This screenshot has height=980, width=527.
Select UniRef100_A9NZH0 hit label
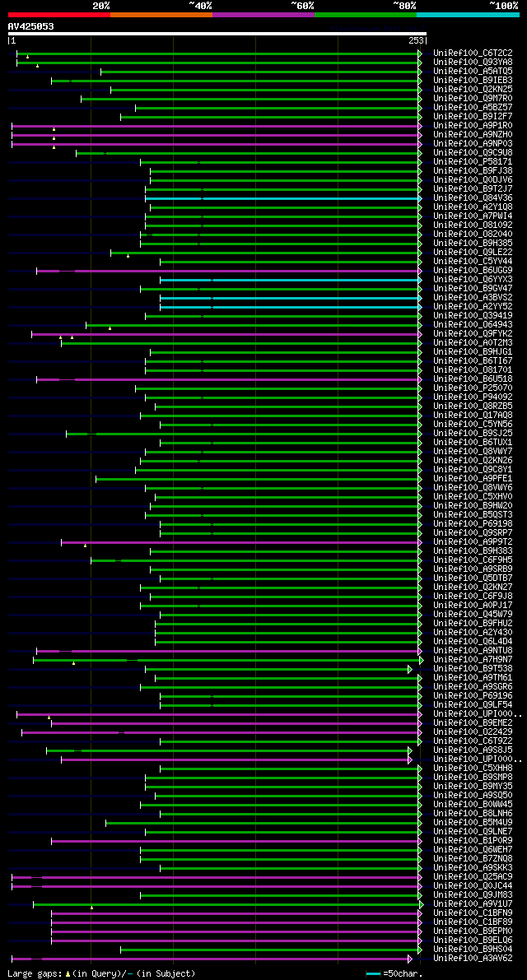coord(473,134)
